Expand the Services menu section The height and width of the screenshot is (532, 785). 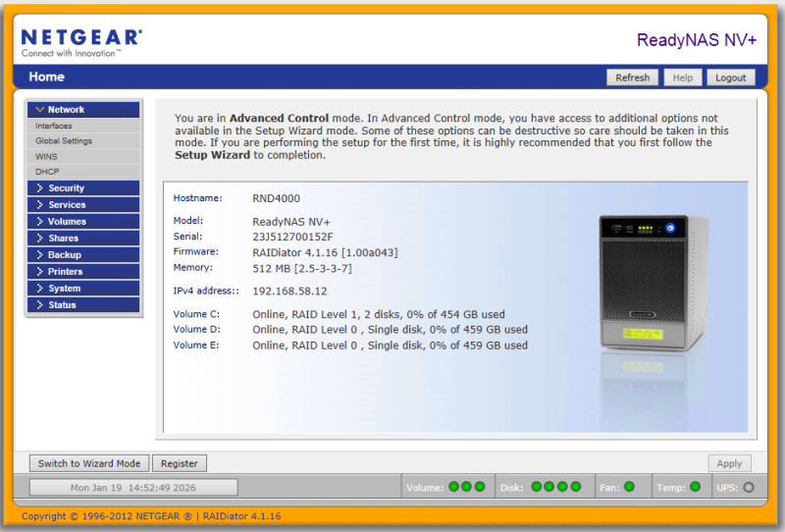coord(83,205)
